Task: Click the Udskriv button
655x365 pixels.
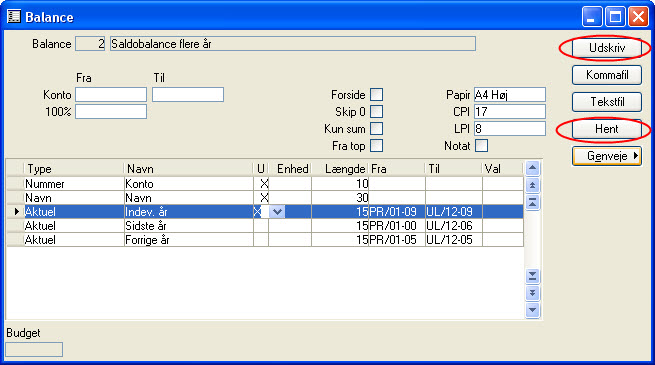Action: tap(607, 48)
